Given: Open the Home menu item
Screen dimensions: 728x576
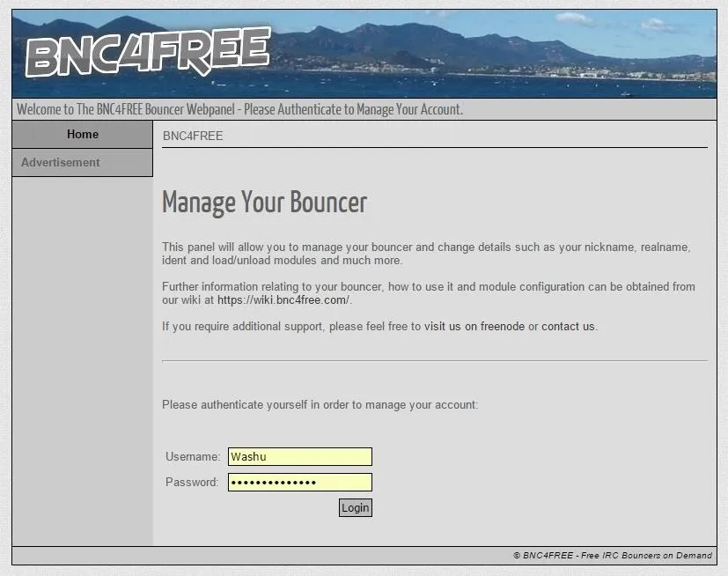Looking at the screenshot, I should pyautogui.click(x=82, y=134).
